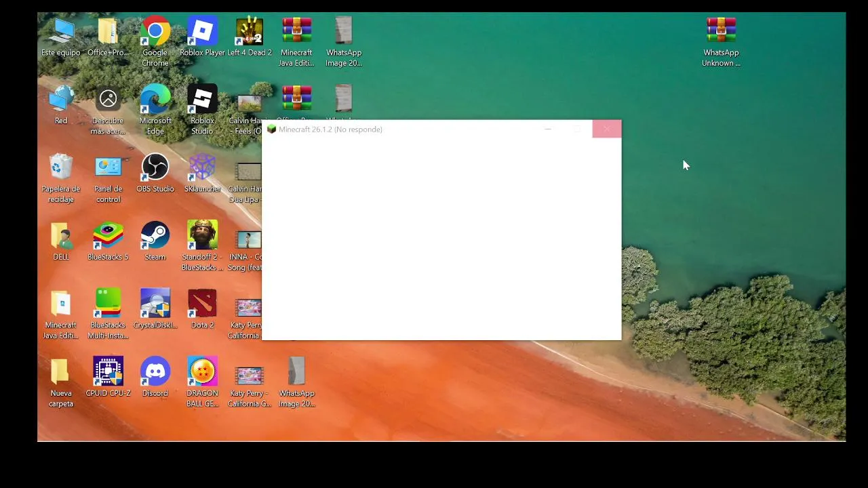This screenshot has height=488, width=868.
Task: Close the unresponsive Minecraft window
Action: (x=606, y=129)
